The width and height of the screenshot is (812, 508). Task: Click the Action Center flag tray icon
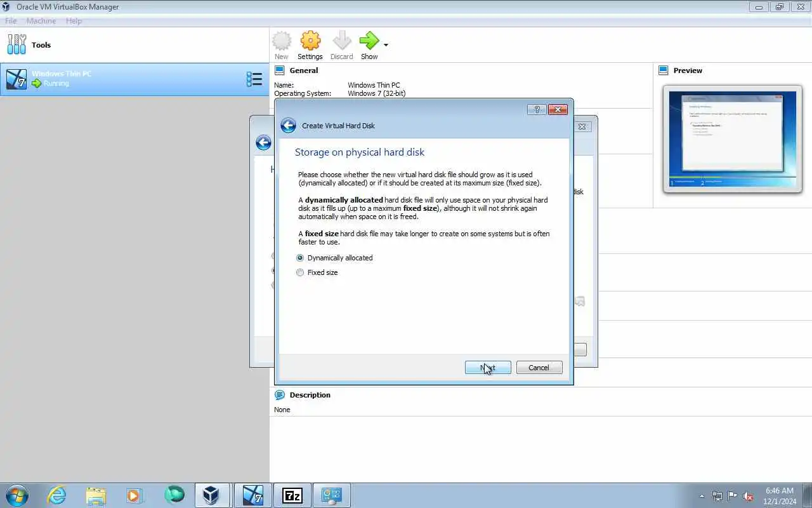point(733,496)
